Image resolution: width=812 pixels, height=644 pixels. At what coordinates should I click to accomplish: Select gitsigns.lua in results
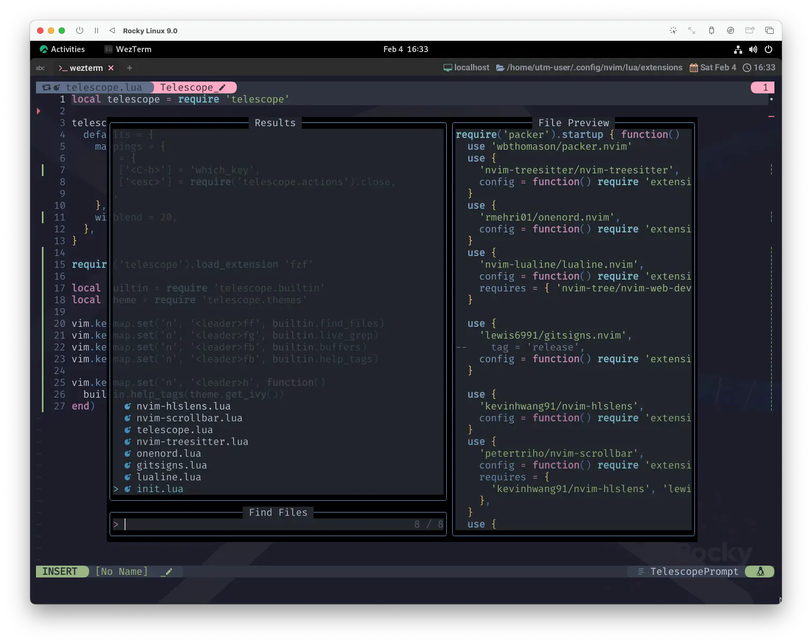pyautogui.click(x=171, y=465)
